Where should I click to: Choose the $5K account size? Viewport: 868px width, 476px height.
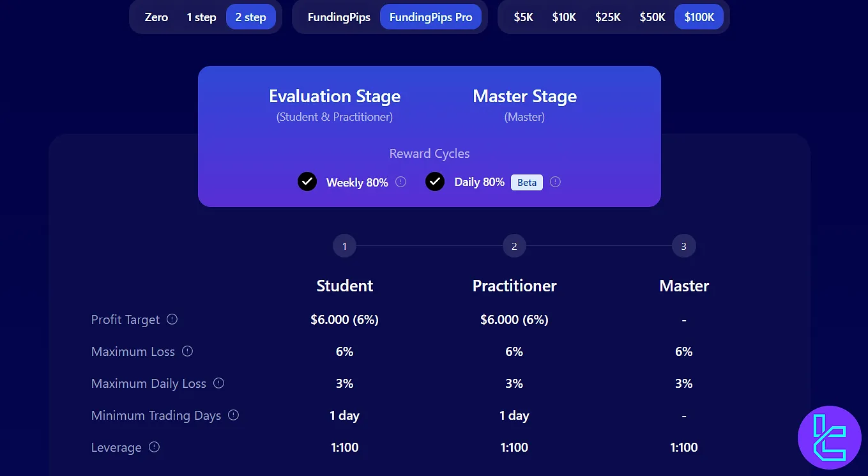tap(524, 17)
